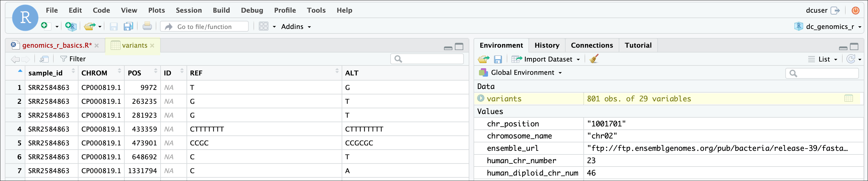868x181 pixels.
Task: Close the variants tab
Action: pos(152,46)
